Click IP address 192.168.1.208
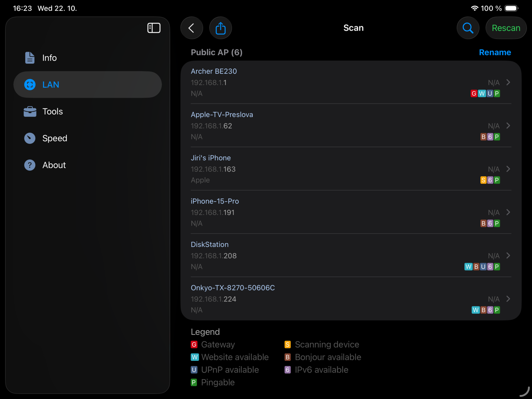 click(214, 256)
